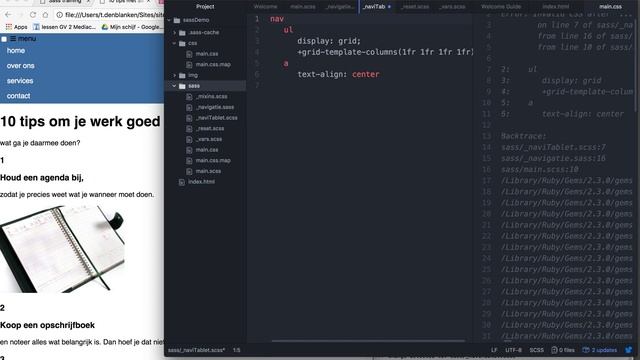Select the img folder icon
The height and width of the screenshot is (360, 640).
click(x=182, y=75)
